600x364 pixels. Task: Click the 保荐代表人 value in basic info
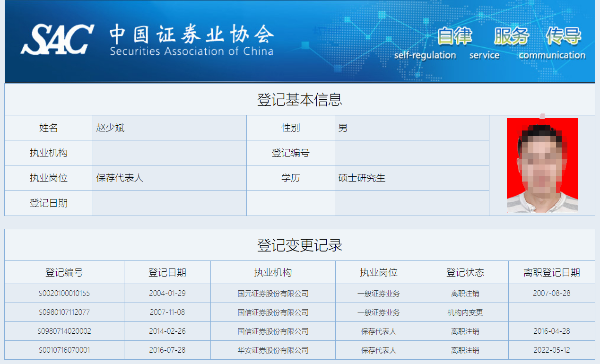(x=120, y=178)
